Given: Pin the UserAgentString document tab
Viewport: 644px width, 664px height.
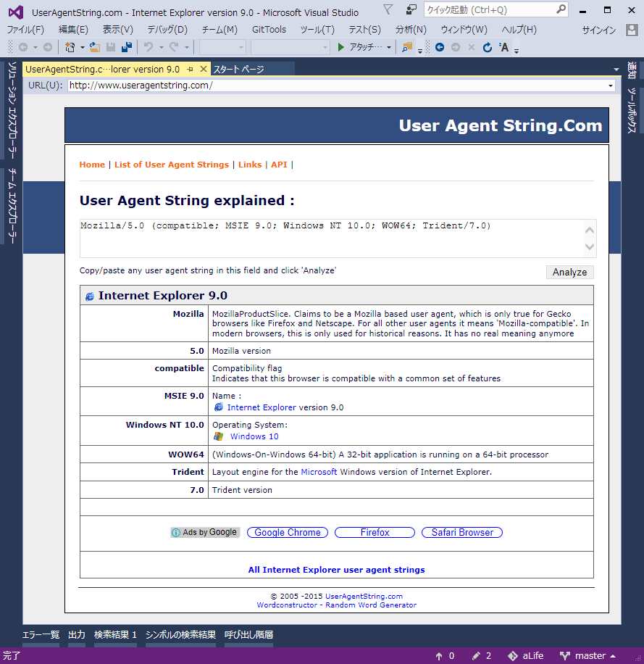Looking at the screenshot, I should [x=191, y=69].
